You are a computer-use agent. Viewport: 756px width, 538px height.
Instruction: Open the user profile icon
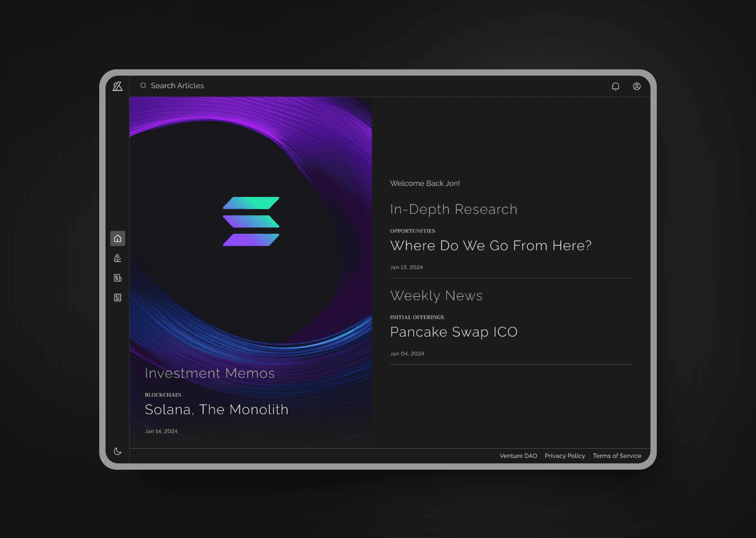point(637,86)
